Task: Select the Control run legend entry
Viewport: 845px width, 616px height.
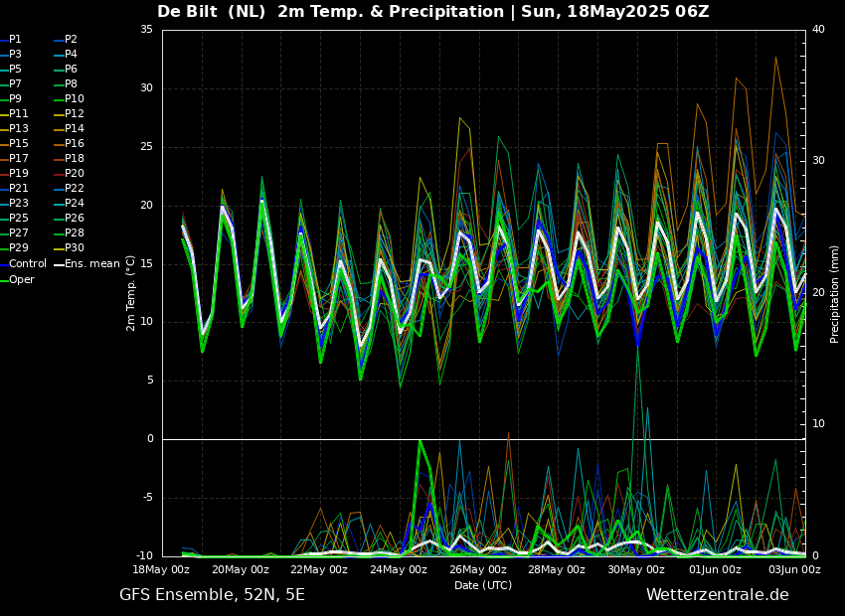Action: [x=23, y=264]
